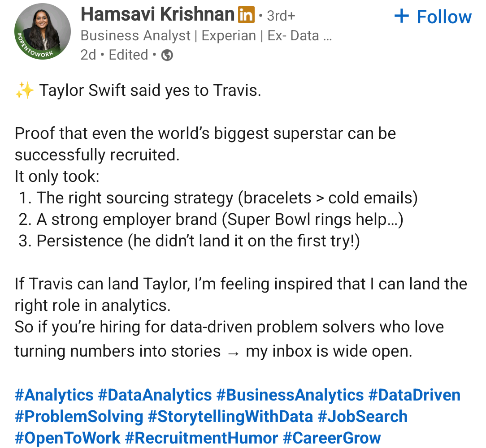Open the #DataAnalytics hashtag
Screen dimensions: 486x448
point(155,395)
